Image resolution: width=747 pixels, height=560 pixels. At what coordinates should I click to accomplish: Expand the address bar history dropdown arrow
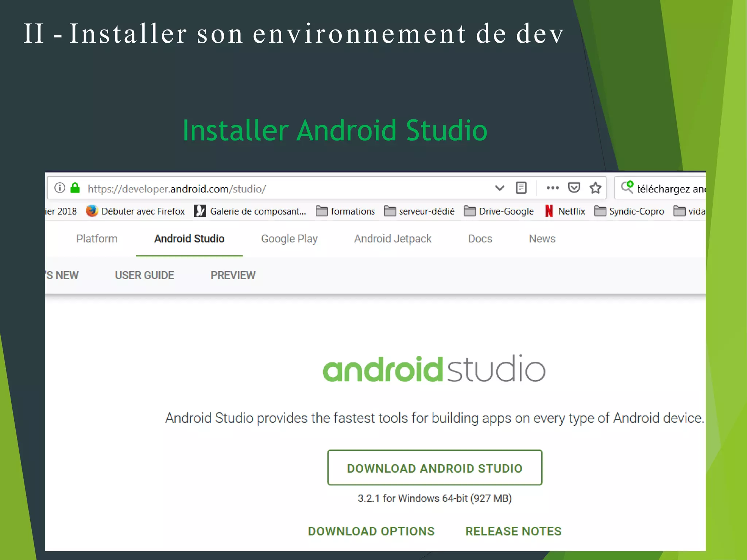click(500, 188)
